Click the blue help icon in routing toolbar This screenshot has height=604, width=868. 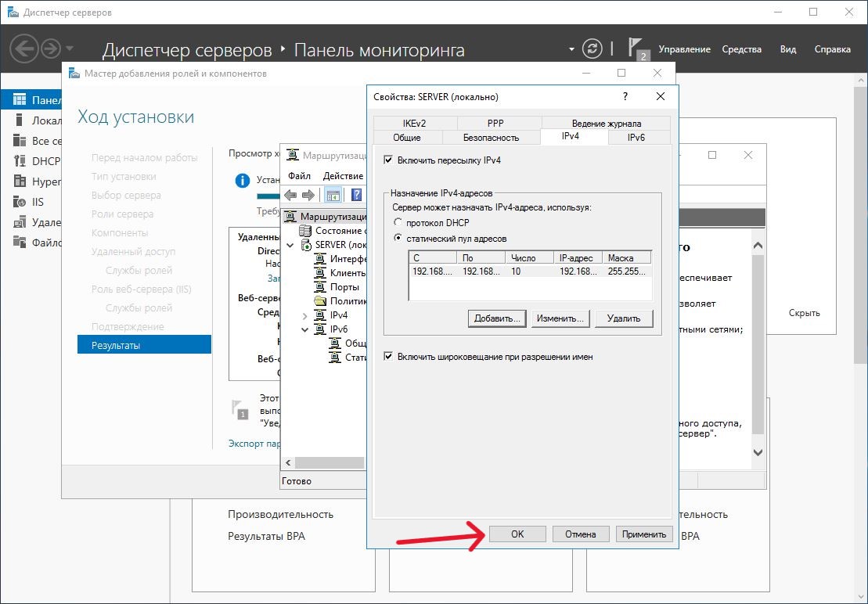point(357,195)
